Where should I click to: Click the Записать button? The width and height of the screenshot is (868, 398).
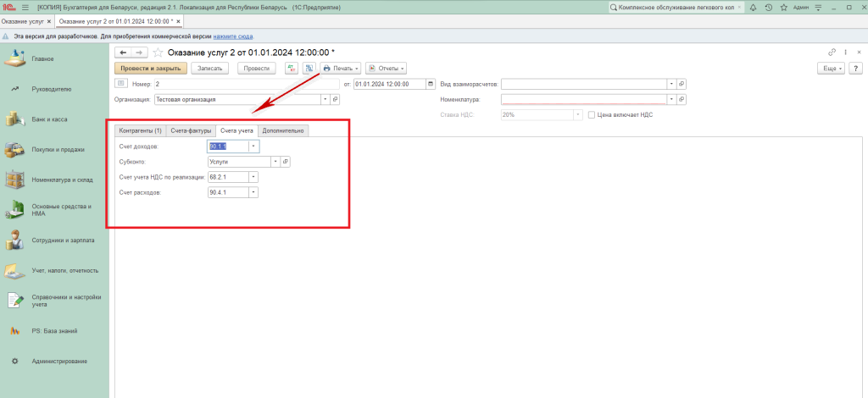point(209,68)
